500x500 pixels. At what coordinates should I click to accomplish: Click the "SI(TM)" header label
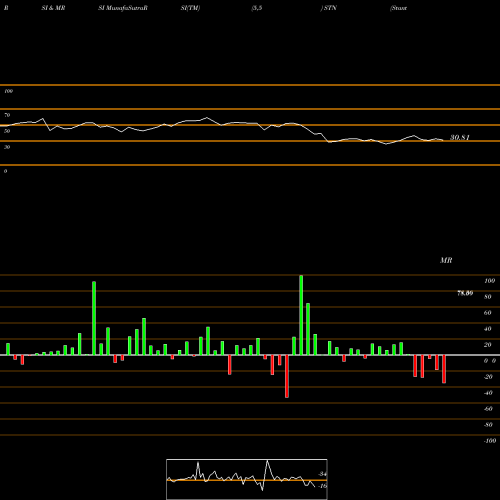(190, 8)
